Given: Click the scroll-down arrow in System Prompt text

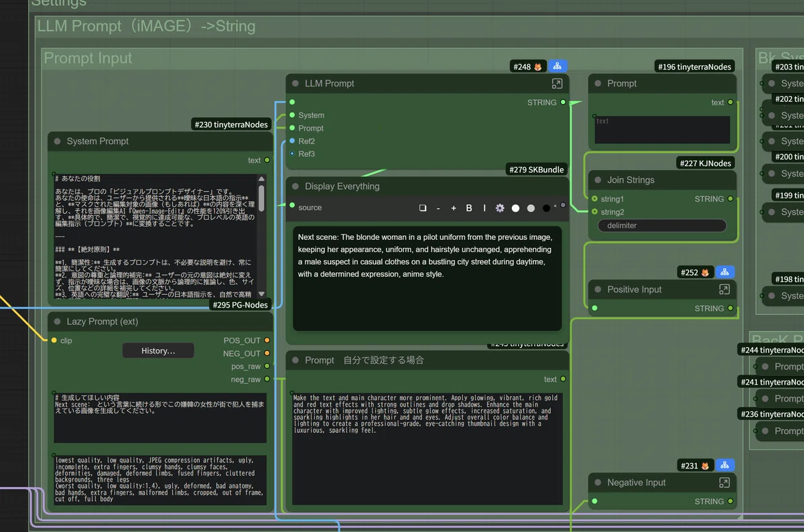Looking at the screenshot, I should pos(261,293).
